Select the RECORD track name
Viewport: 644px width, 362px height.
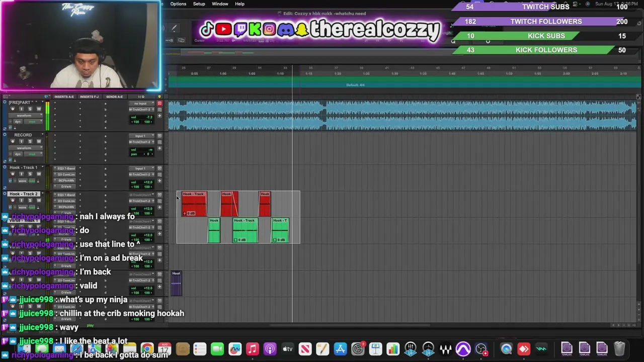pyautogui.click(x=23, y=135)
